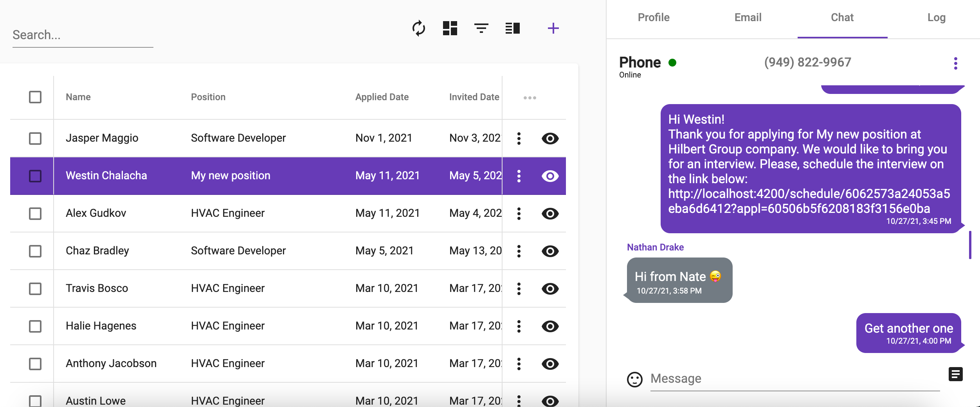Screen dimensions: 980x407
Task: Check the select-all checkbox in table header
Action: pyautogui.click(x=35, y=97)
